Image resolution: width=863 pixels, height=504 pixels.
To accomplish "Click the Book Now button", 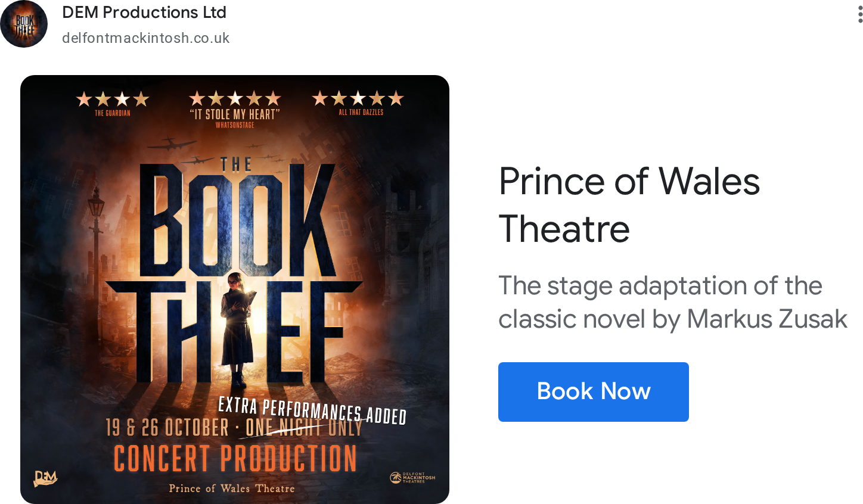I will 594,392.
